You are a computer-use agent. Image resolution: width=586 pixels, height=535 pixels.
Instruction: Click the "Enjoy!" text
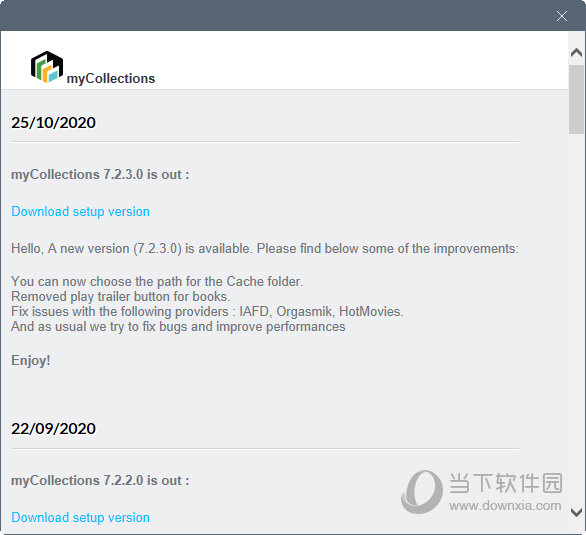coord(31,361)
